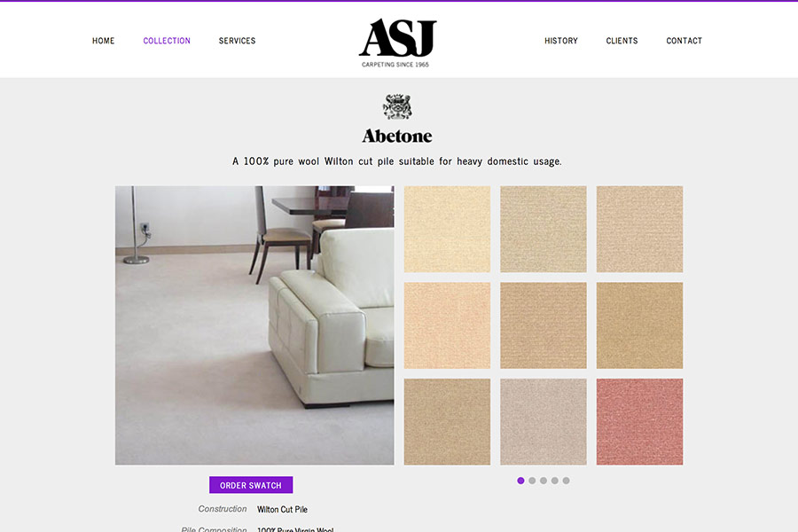Screen dimensions: 798x532
Task: Click the Order Swatch button
Action: [251, 485]
